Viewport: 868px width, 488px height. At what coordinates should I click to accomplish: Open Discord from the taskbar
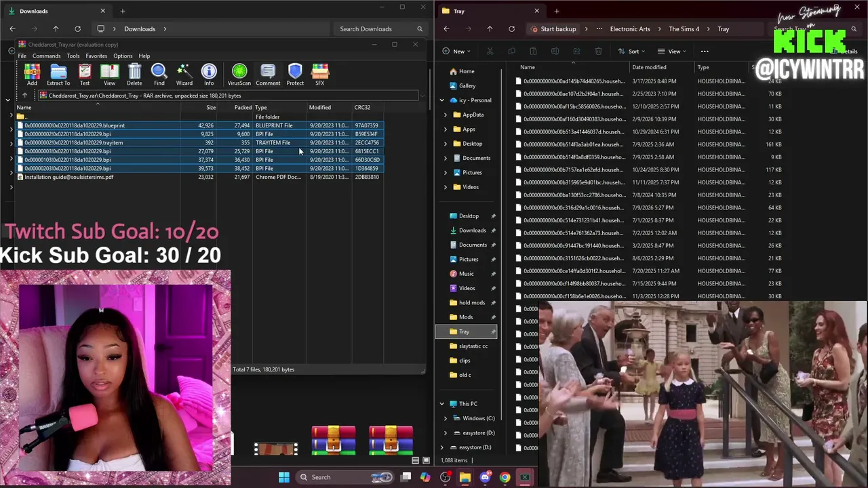pyautogui.click(x=485, y=477)
